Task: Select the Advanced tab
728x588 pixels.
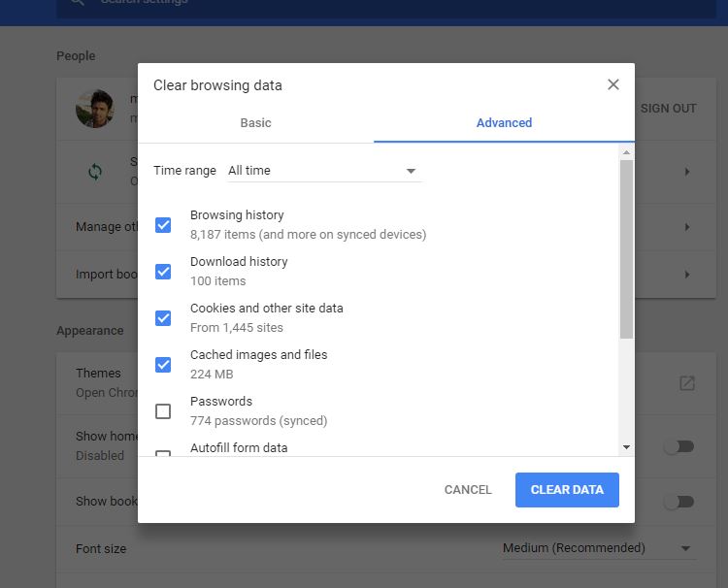Action: [x=504, y=123]
